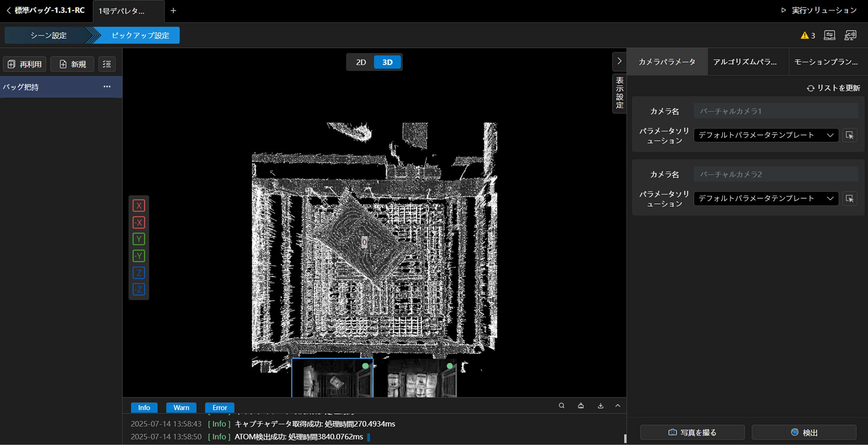This screenshot has width=868, height=445.
Task: Open バーチャルカメラ1 parameter template dropdown
Action: pyautogui.click(x=765, y=135)
